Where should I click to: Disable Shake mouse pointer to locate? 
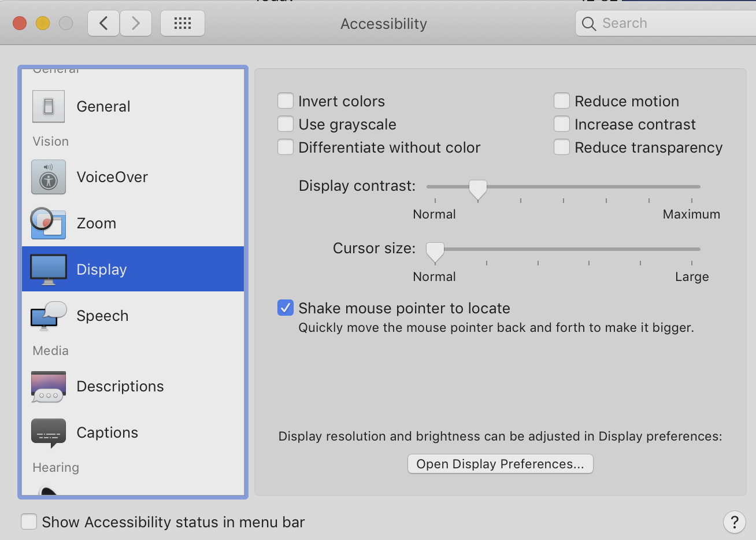pos(286,308)
